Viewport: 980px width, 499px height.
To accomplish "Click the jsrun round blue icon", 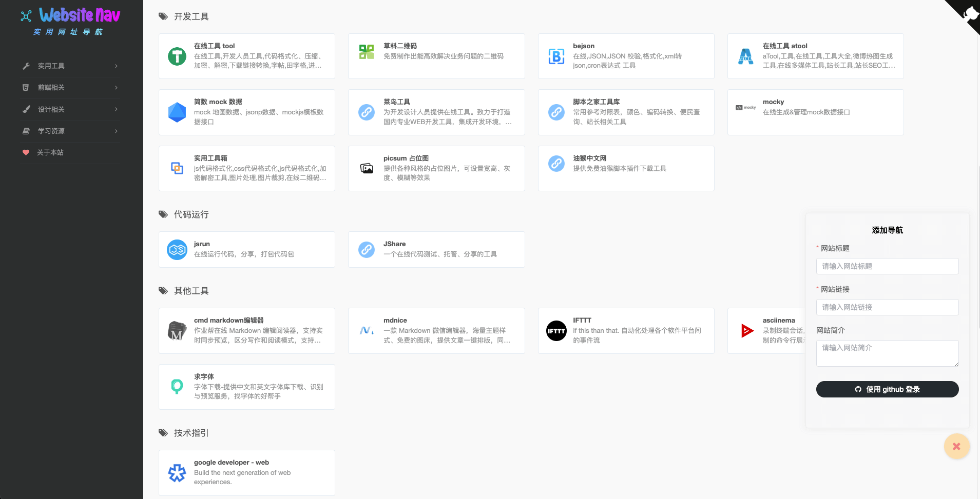I will [177, 250].
